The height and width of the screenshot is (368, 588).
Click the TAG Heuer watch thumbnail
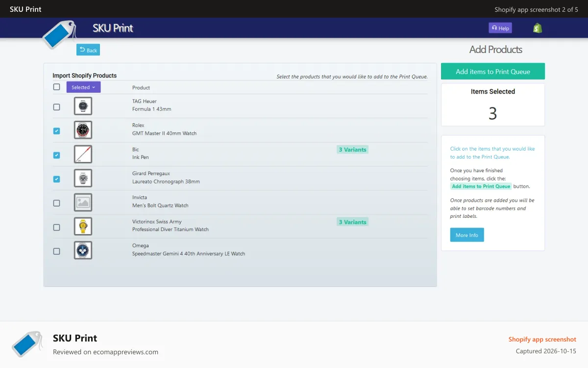(x=83, y=106)
